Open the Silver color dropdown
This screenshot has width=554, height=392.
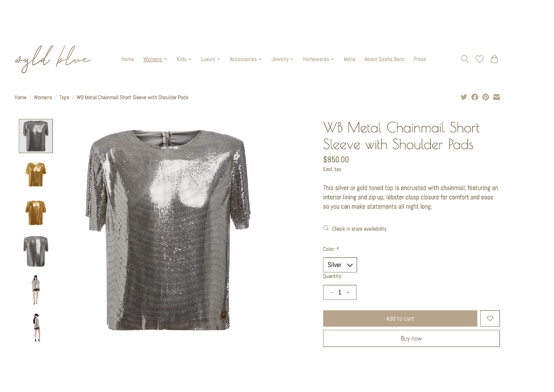click(340, 265)
